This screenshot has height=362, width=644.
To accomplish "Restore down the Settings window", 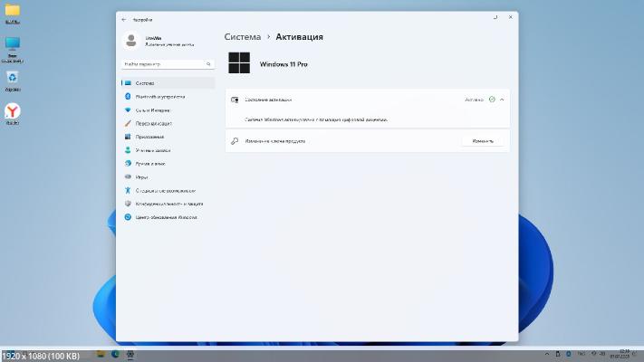I will 495,17.
